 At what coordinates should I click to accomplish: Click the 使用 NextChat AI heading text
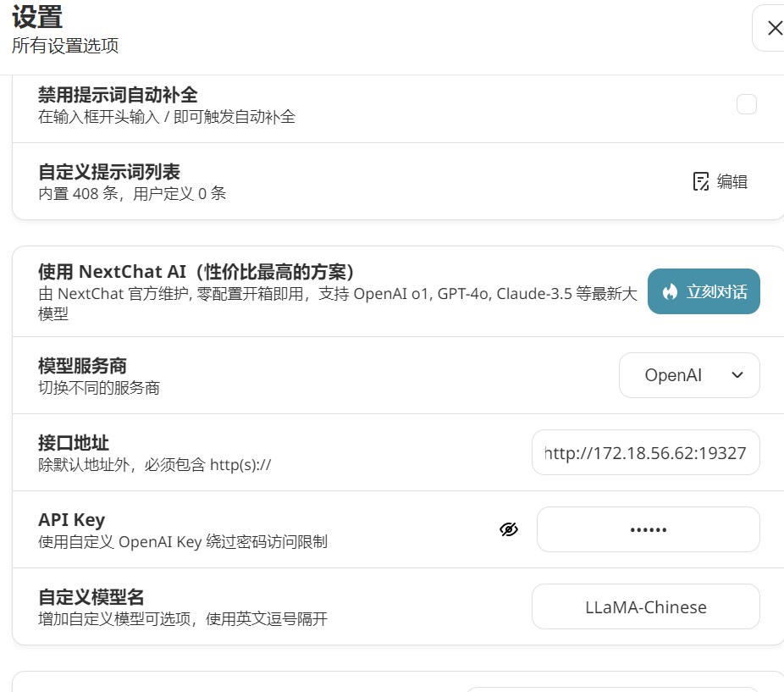(196, 272)
